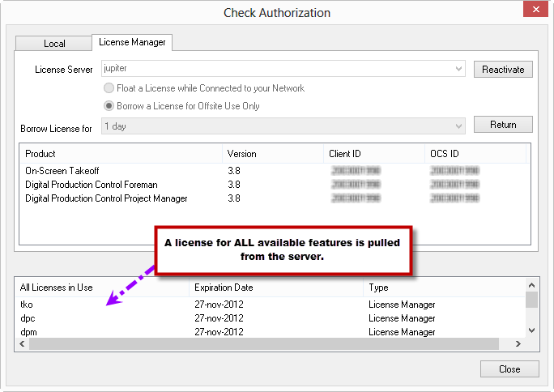
Task: Select Borrow a License for Offsite Use Only
Action: click(181, 105)
